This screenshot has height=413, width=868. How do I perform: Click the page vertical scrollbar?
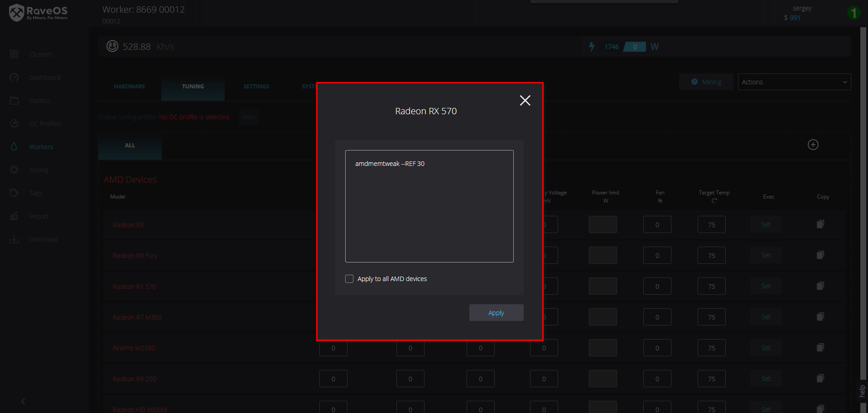pos(863,204)
